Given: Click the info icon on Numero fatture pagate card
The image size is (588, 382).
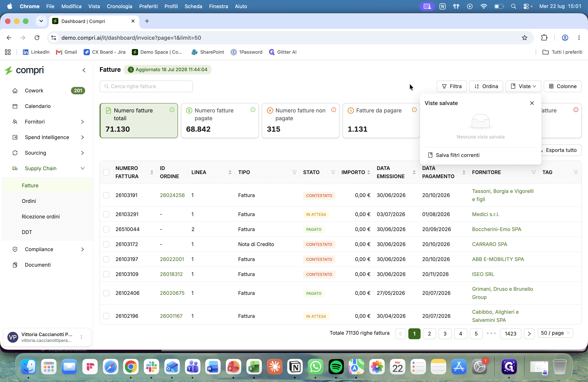Looking at the screenshot, I should [x=253, y=110].
